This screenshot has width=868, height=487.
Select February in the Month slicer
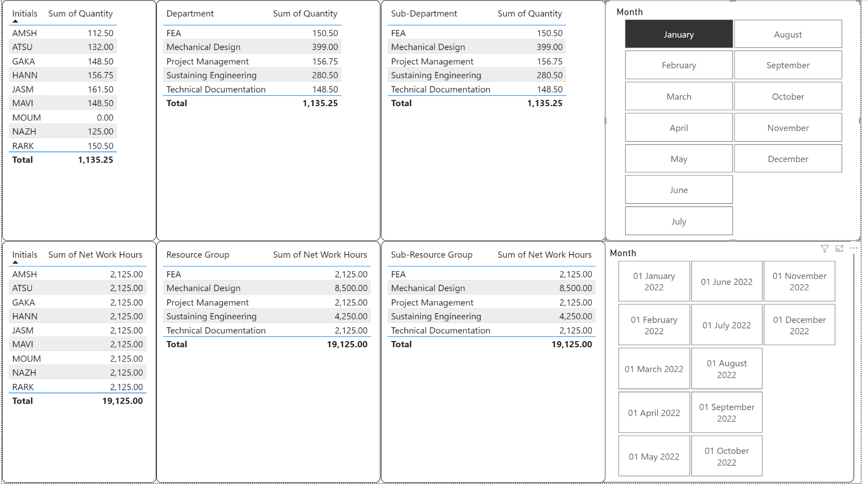tap(679, 65)
